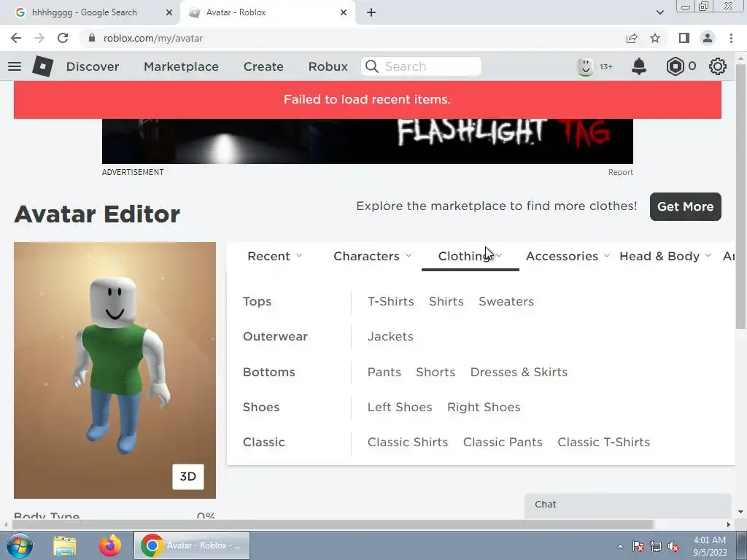The height and width of the screenshot is (560, 747).
Task: Select T-Shirts under Tops
Action: (391, 301)
